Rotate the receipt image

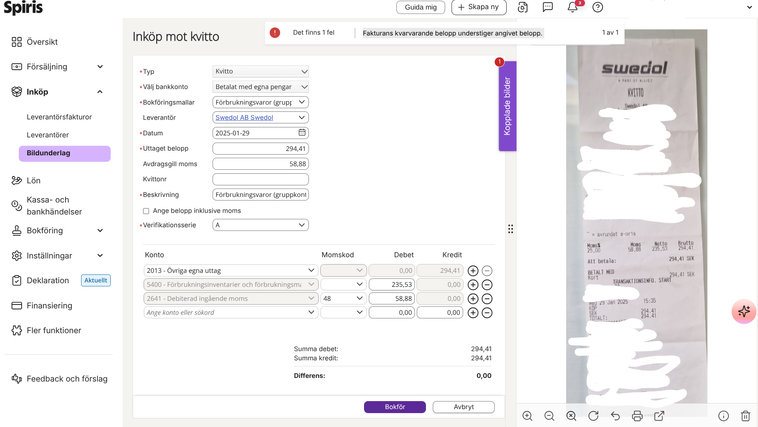tap(593, 416)
